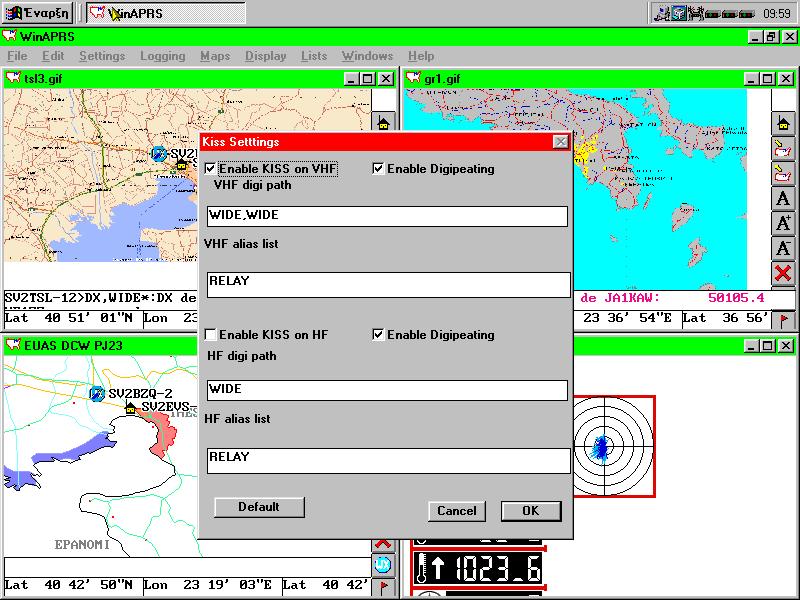This screenshot has width=800, height=600.
Task: Click 'Lat 40 51' 01"N' in tsl3.gif
Action: tap(68, 318)
